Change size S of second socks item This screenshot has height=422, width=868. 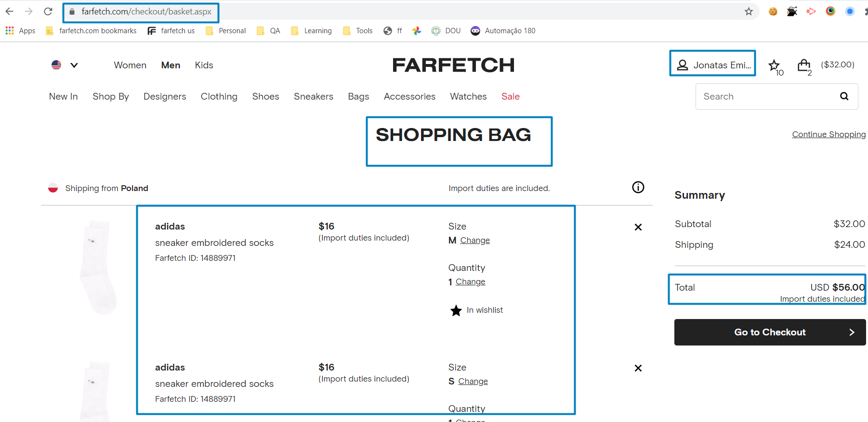coord(473,381)
